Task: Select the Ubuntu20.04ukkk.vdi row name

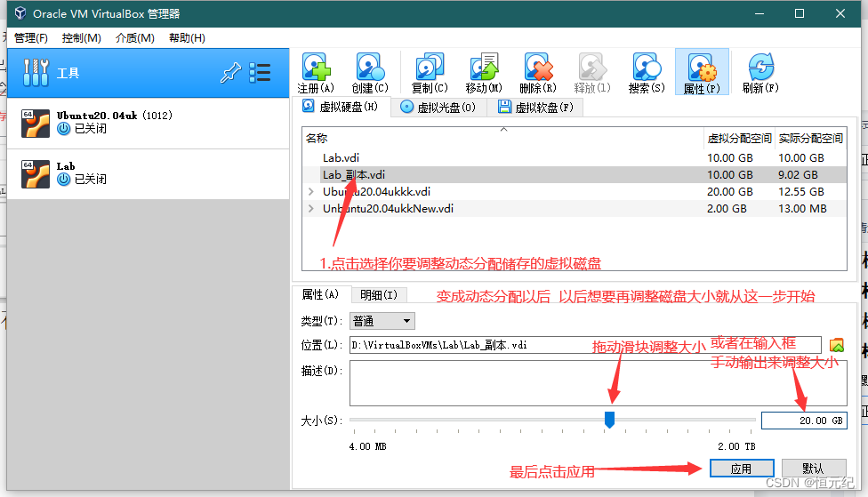Action: click(x=376, y=191)
